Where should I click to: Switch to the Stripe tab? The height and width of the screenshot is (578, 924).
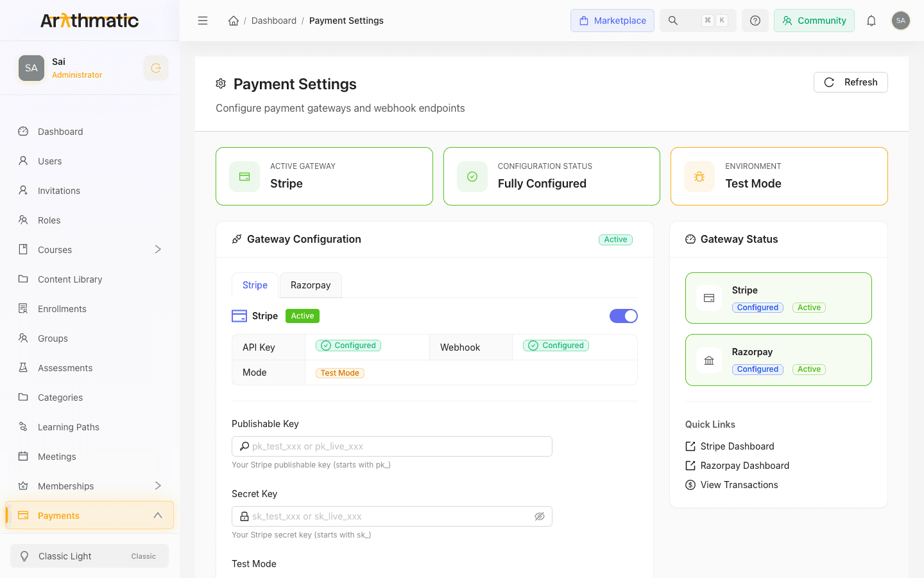pyautogui.click(x=255, y=285)
